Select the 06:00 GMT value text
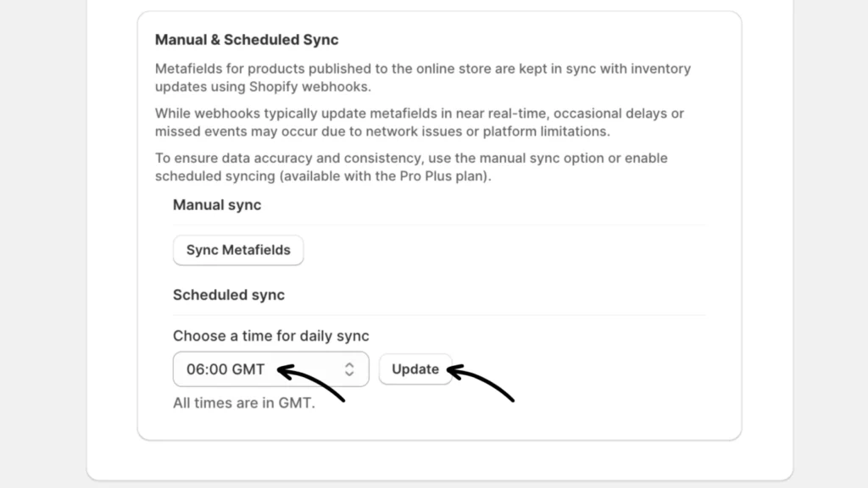This screenshot has width=868, height=488. [x=225, y=369]
